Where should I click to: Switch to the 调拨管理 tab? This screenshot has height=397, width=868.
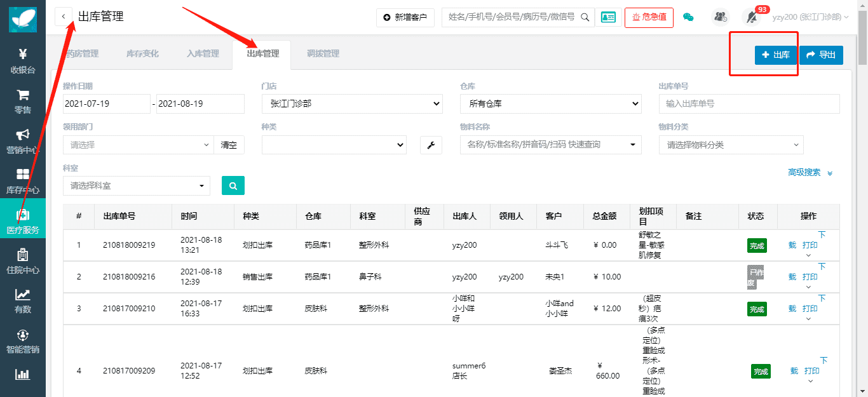coord(323,54)
